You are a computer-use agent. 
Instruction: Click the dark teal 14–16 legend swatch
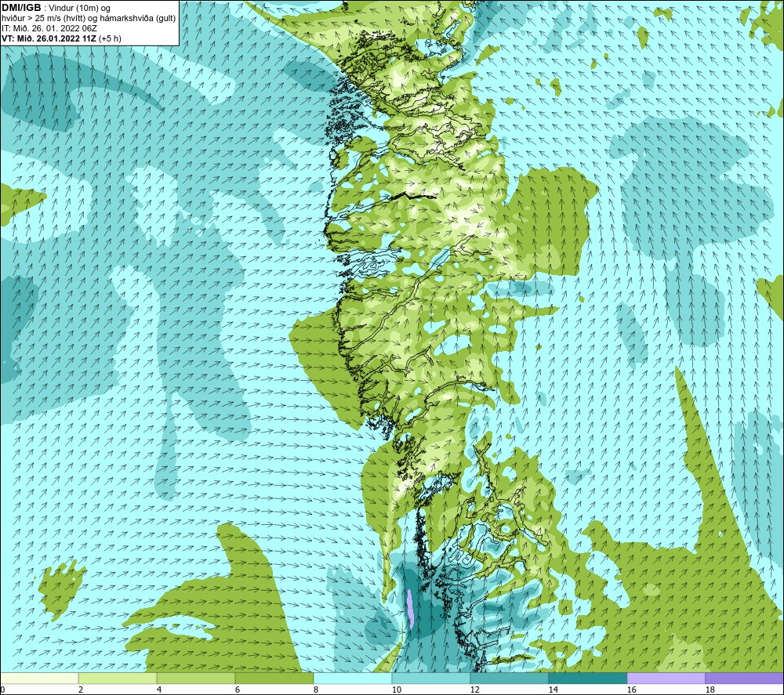click(x=587, y=678)
